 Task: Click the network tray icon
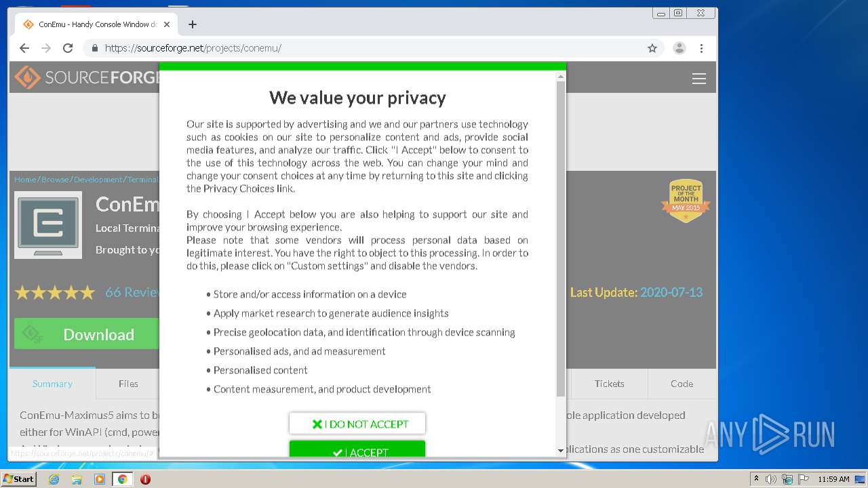787,479
